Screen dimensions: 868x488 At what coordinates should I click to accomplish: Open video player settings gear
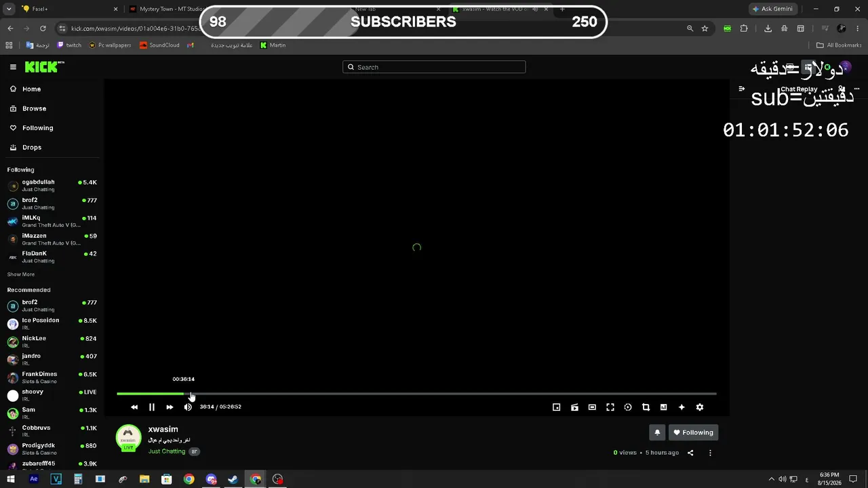[700, 407]
